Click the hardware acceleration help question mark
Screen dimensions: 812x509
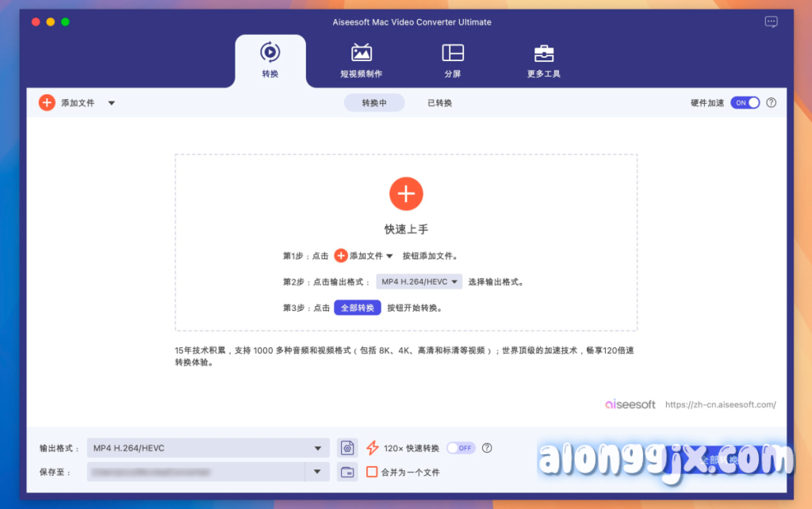pyautogui.click(x=771, y=103)
